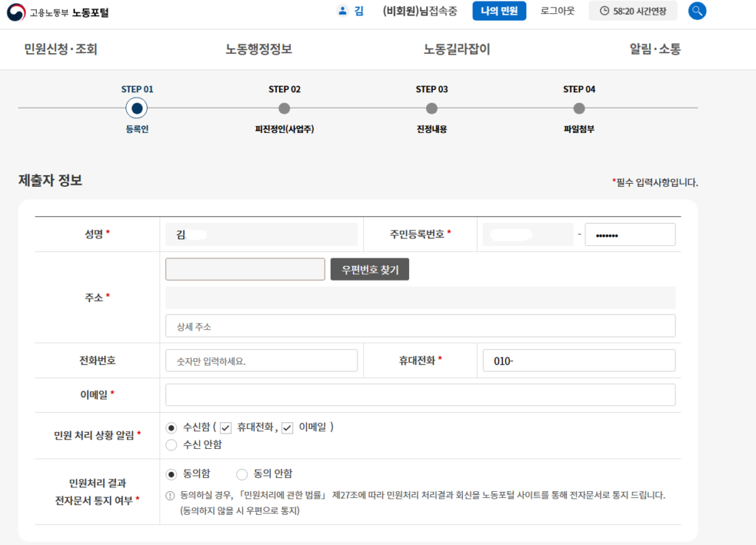
Task: Select the STEP 04 파일첨부 step circle
Action: pyautogui.click(x=579, y=107)
